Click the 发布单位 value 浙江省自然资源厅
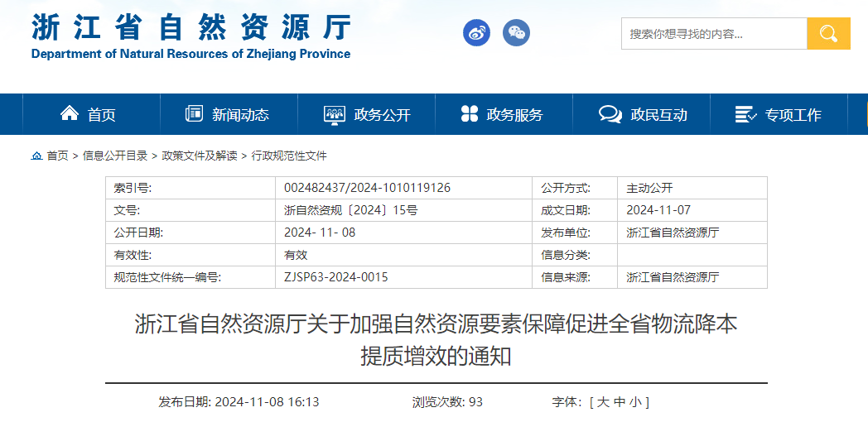 point(673,233)
